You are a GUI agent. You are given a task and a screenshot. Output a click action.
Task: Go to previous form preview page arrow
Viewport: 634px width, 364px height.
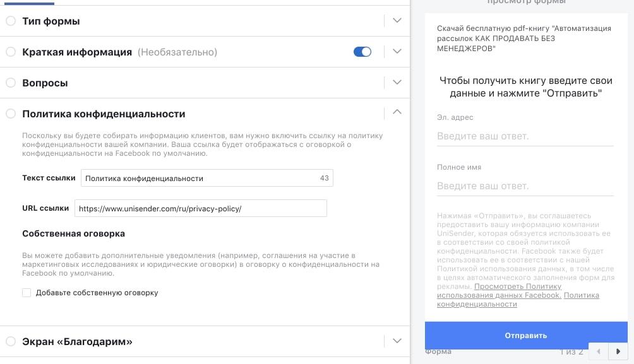point(599,351)
